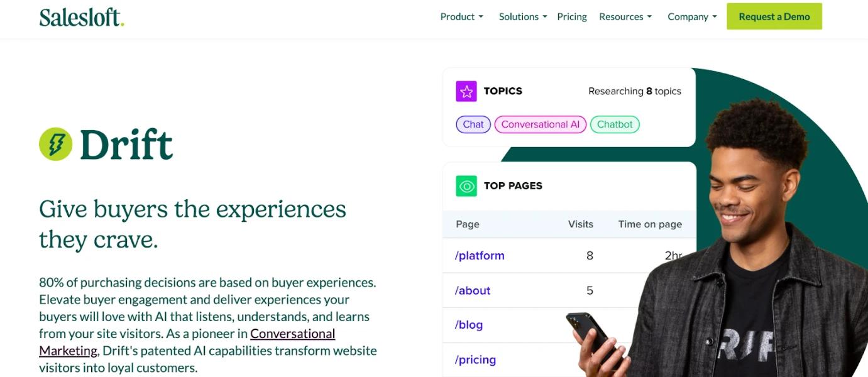Select the Chatbot topic tag

pyautogui.click(x=615, y=124)
